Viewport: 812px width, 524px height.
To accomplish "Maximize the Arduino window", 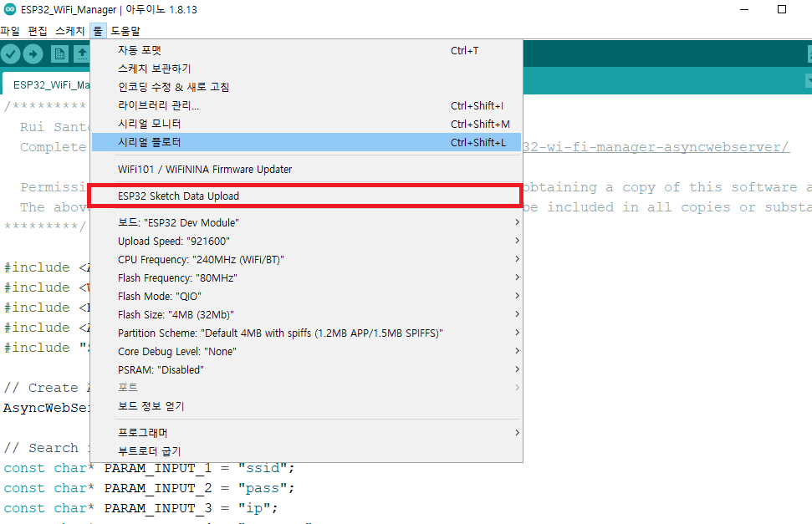I will tap(782, 9).
